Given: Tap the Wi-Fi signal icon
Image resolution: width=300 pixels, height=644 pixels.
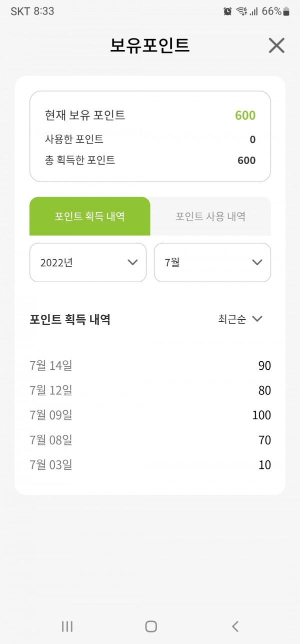Looking at the screenshot, I should point(242,11).
